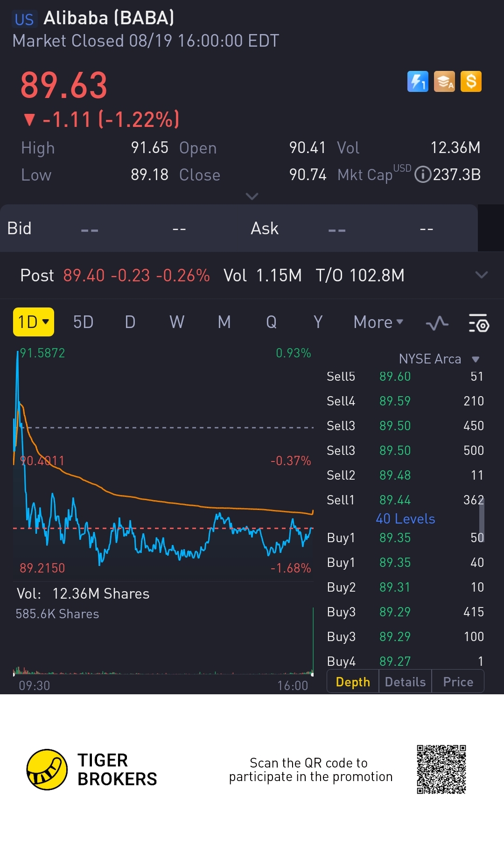The image size is (504, 845).
Task: Tap the 40 Levels link
Action: tap(405, 519)
